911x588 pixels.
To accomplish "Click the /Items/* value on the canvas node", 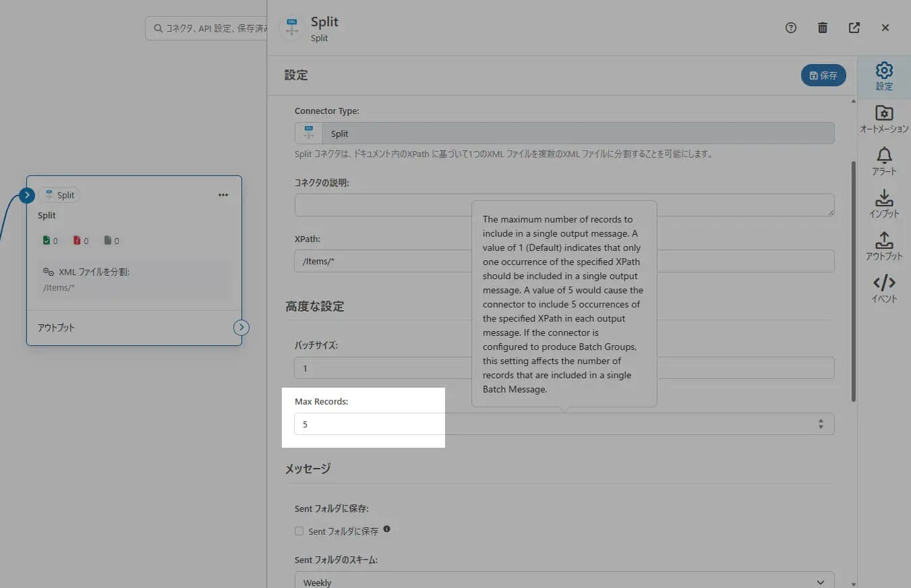I will (x=59, y=288).
